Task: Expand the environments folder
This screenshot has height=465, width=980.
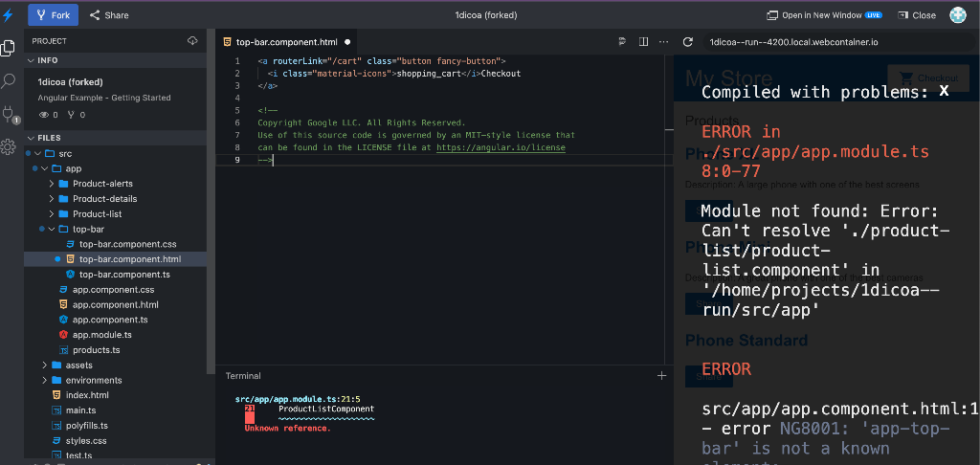Action: tap(44, 380)
